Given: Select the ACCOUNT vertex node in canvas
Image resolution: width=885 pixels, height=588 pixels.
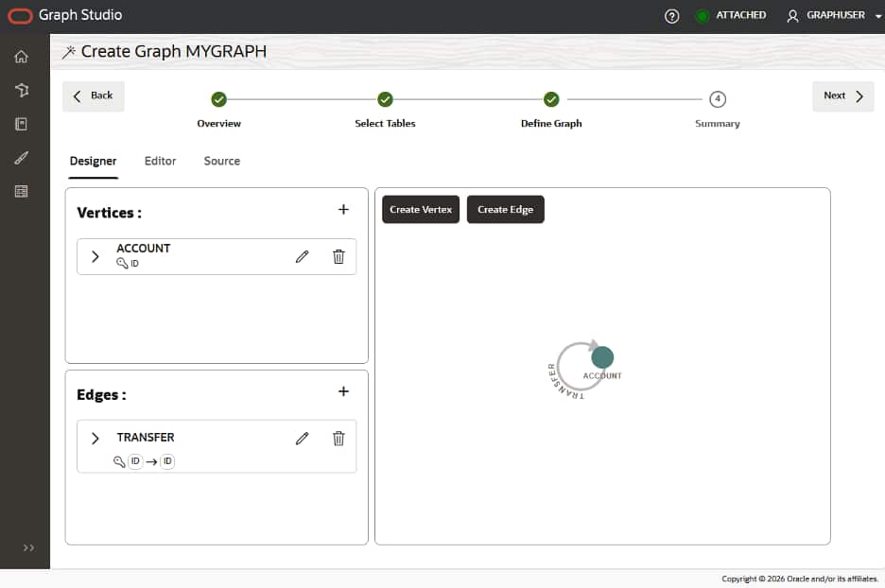Looking at the screenshot, I should coord(602,357).
